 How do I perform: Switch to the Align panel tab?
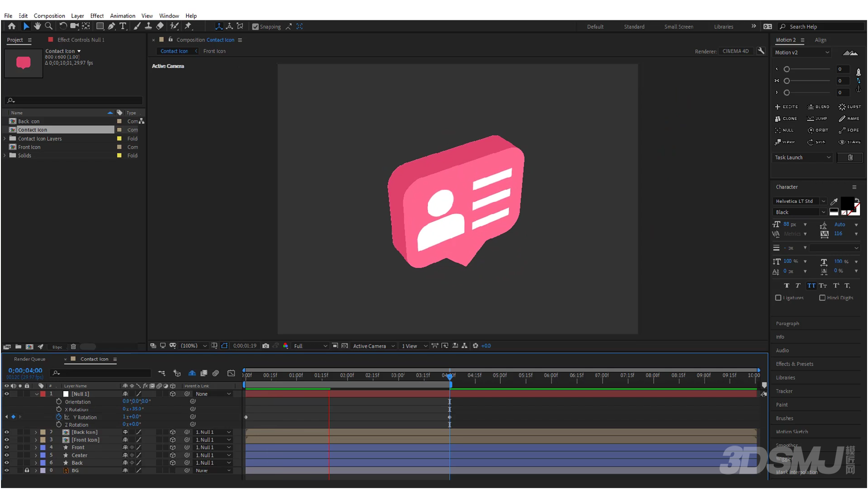point(821,40)
